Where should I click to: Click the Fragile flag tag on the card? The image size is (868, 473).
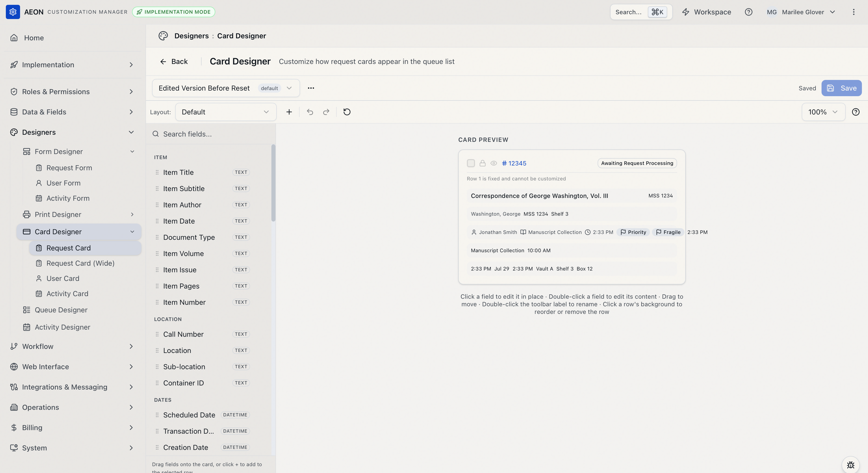668,232
